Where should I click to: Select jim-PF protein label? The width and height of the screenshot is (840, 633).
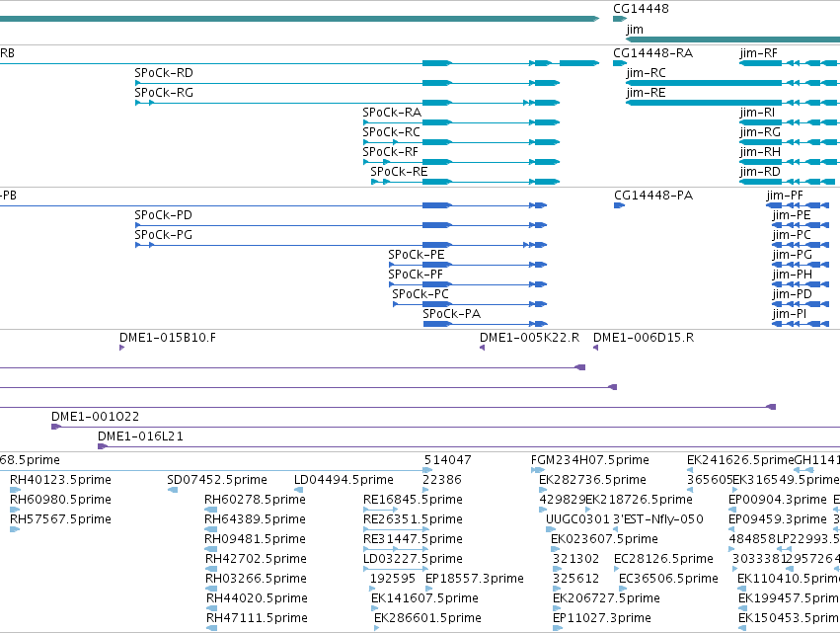click(x=785, y=196)
